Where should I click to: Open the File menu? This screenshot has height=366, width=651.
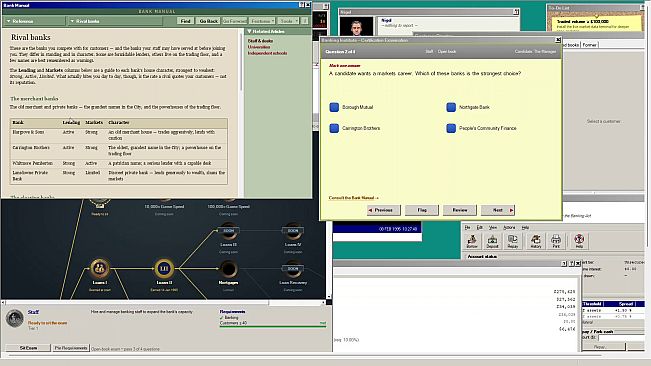[467, 227]
